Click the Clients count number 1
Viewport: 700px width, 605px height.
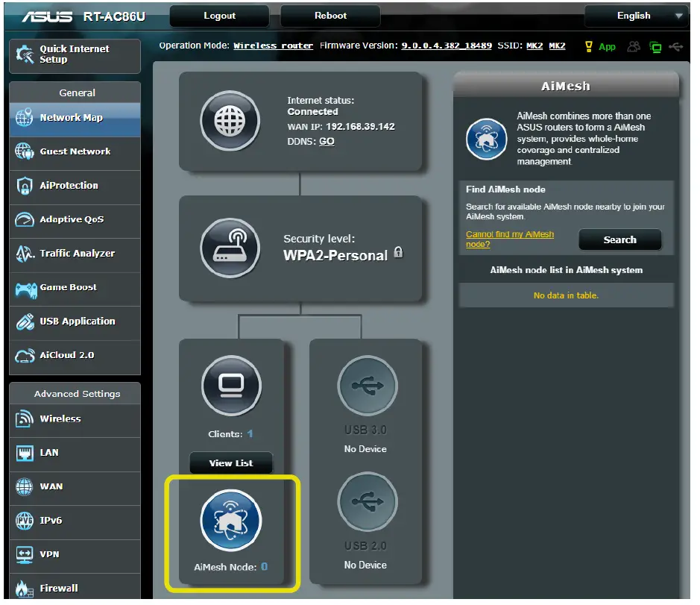[250, 434]
